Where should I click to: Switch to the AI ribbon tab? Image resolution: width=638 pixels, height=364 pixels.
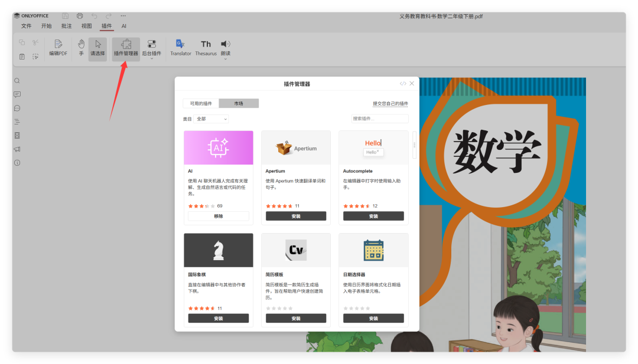[x=123, y=26]
